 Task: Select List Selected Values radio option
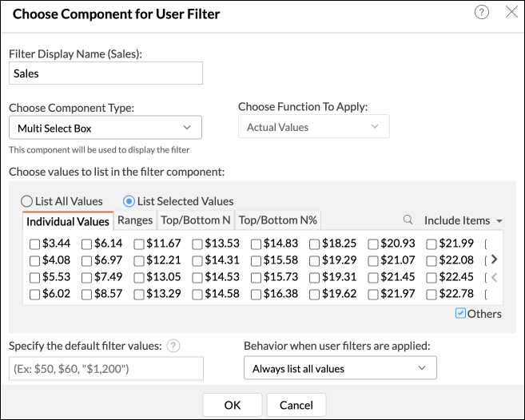(128, 201)
